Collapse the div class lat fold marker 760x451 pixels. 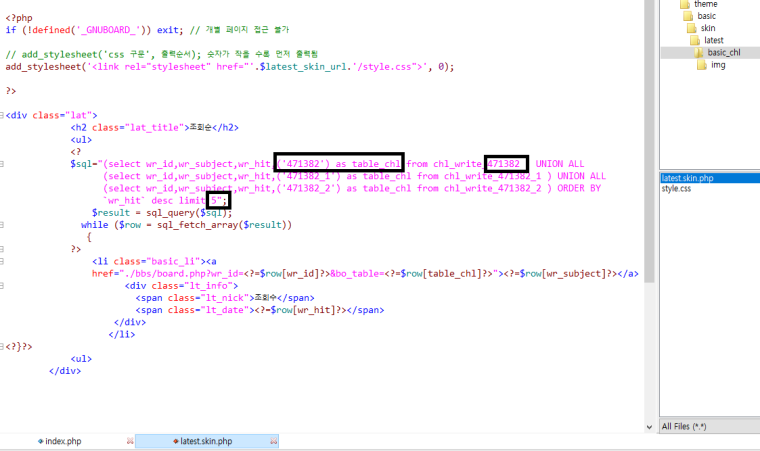(2, 115)
